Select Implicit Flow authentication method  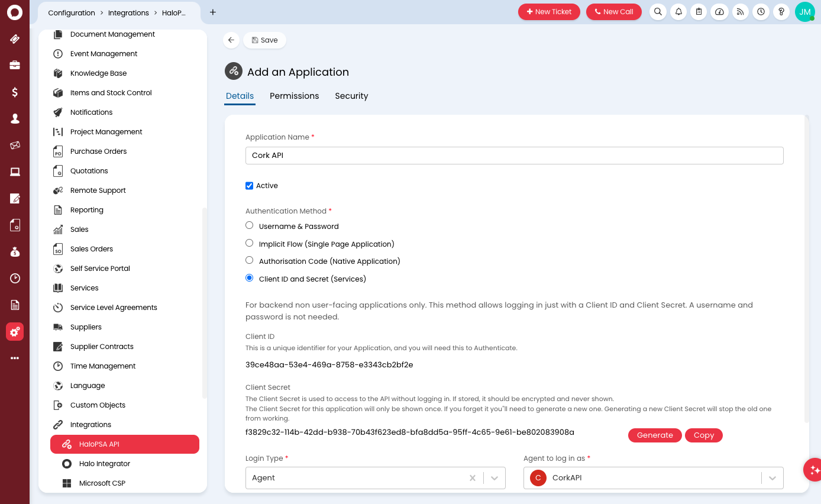coord(249,243)
